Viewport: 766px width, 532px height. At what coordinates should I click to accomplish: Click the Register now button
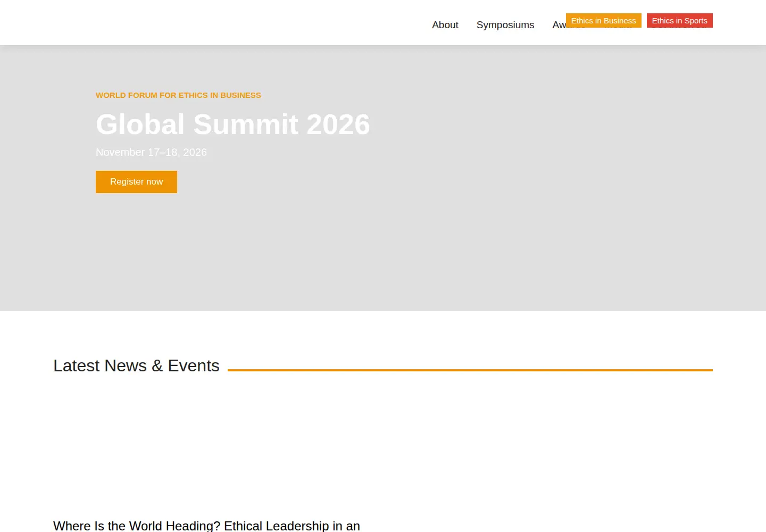(x=136, y=182)
